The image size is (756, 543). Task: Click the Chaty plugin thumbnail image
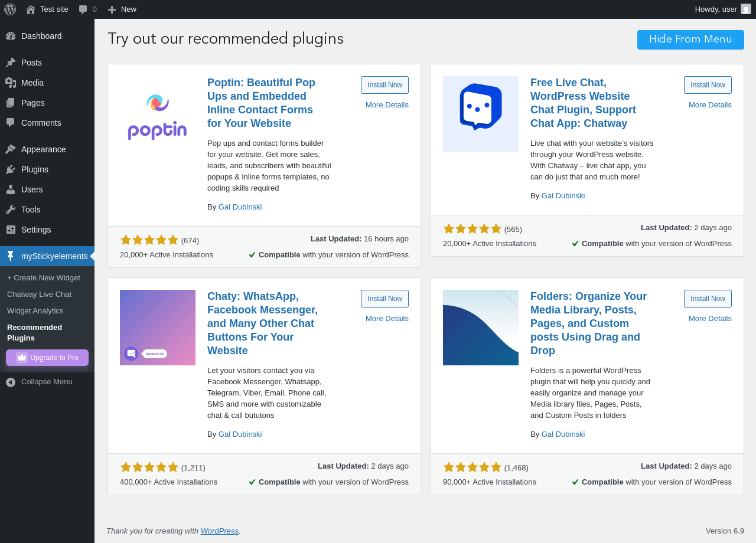(158, 328)
